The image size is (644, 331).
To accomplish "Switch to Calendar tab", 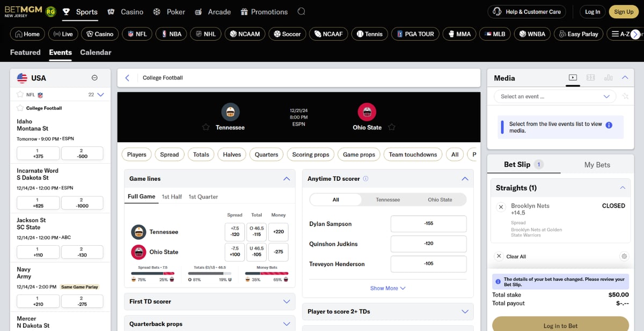I will click(96, 52).
